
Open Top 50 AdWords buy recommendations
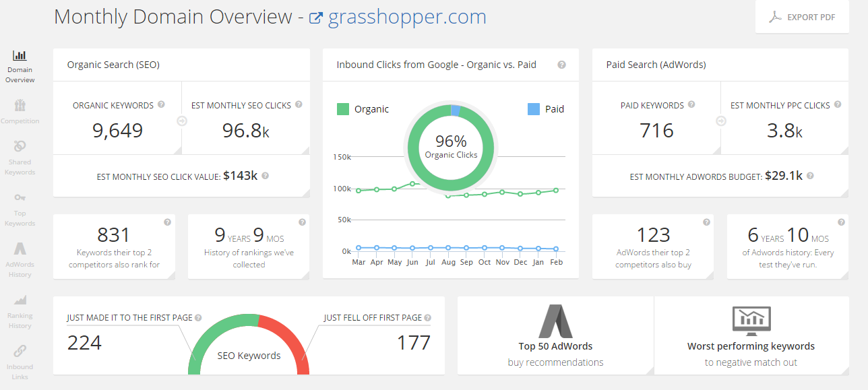[555, 335]
